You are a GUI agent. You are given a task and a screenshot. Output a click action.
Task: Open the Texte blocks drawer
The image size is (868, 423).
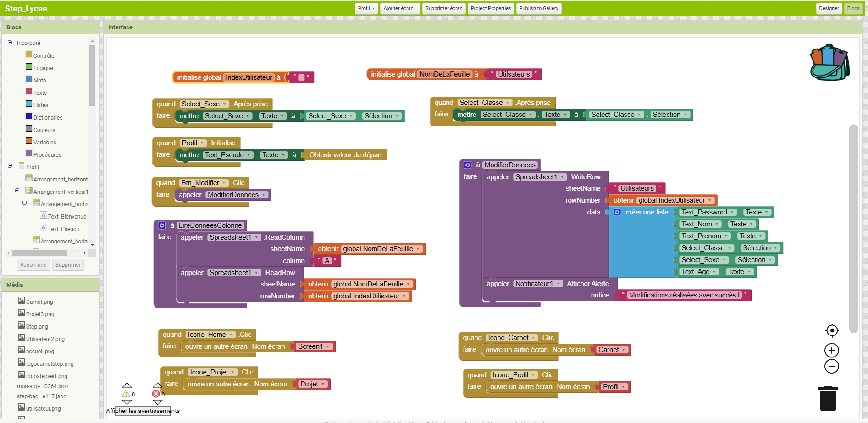tap(40, 92)
